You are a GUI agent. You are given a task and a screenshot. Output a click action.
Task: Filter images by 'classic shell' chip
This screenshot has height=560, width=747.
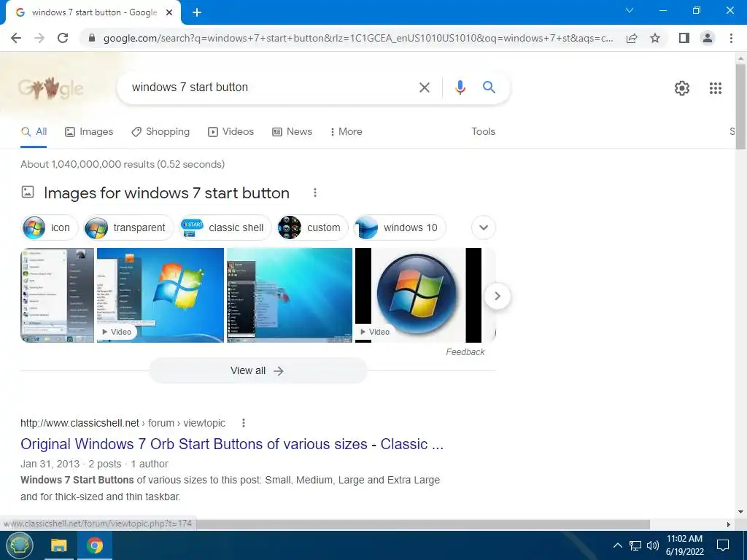[x=224, y=227]
